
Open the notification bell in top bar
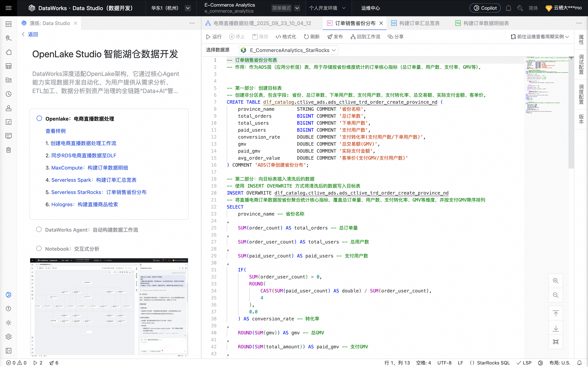508,8
